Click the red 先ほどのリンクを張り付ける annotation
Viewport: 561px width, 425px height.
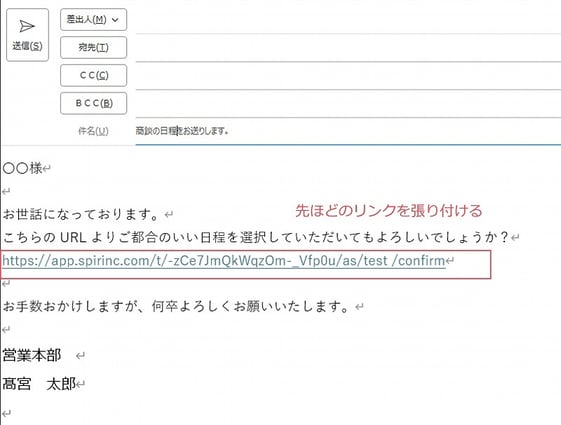point(389,211)
